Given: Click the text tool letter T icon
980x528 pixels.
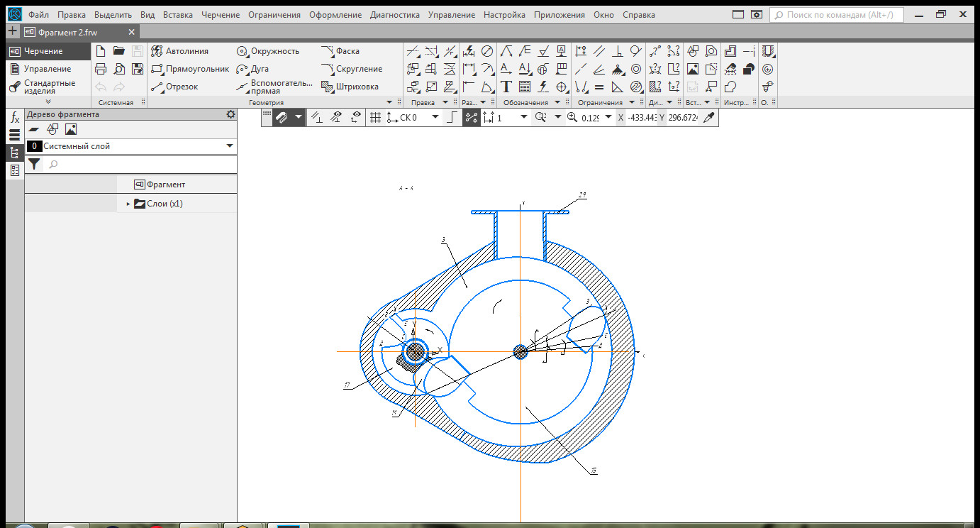Looking at the screenshot, I should 506,87.
